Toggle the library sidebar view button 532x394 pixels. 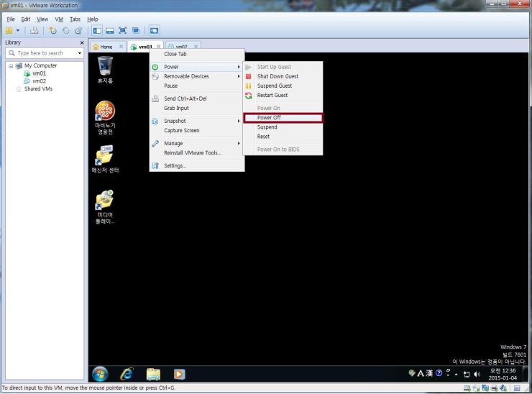(x=97, y=30)
